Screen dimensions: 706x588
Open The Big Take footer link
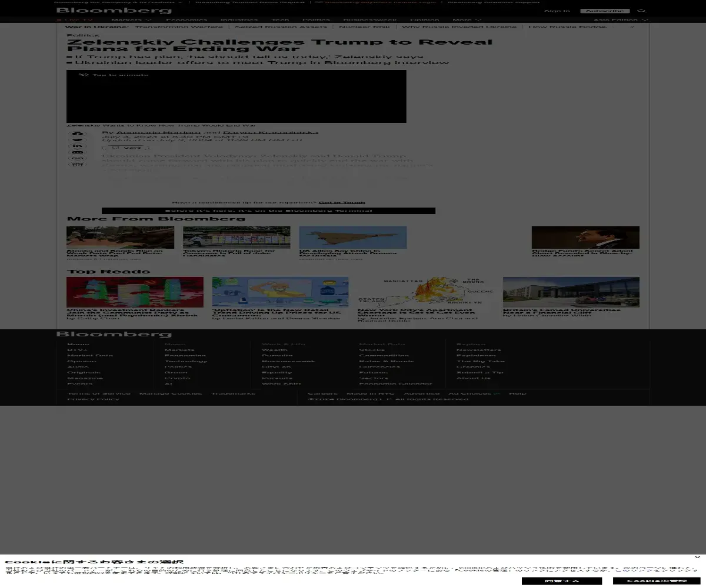tap(481, 361)
